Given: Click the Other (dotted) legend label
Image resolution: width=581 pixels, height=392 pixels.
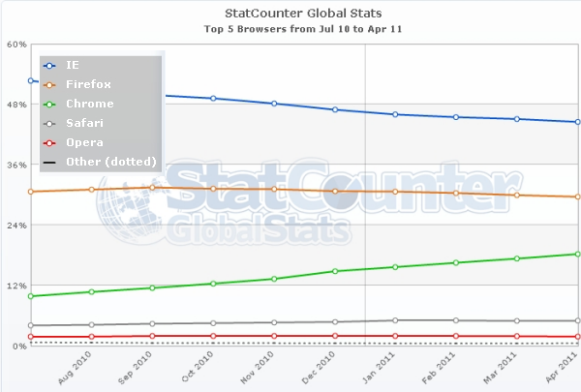Looking at the screenshot, I should pos(111,162).
